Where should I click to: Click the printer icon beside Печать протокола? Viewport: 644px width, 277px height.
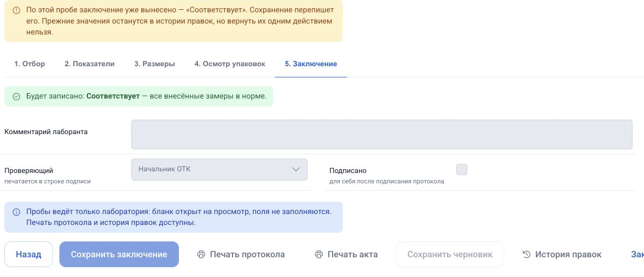click(x=201, y=255)
